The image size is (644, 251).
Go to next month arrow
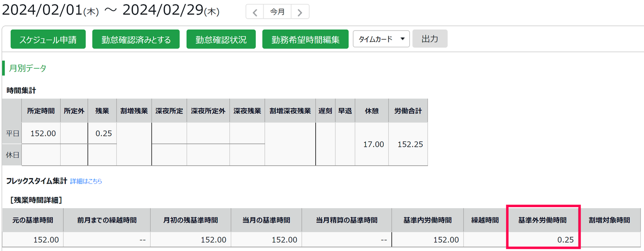coord(300,12)
